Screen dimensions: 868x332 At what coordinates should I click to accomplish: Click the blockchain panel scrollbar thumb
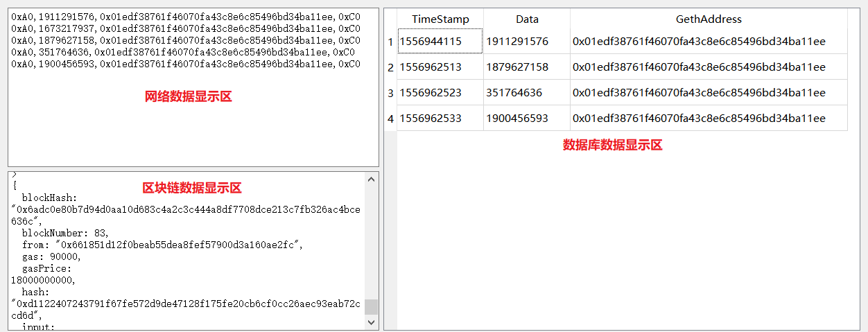(372, 307)
